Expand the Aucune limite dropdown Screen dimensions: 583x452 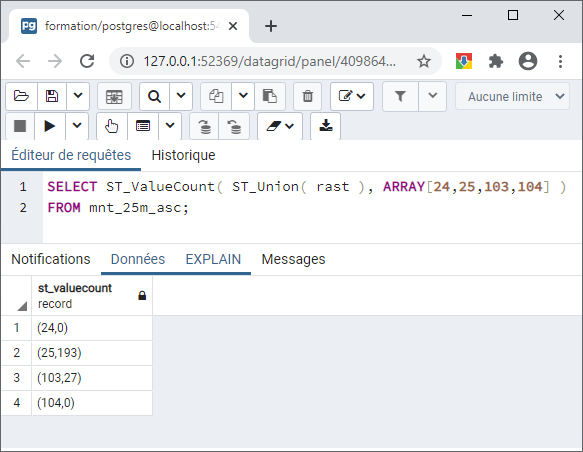[x=512, y=97]
